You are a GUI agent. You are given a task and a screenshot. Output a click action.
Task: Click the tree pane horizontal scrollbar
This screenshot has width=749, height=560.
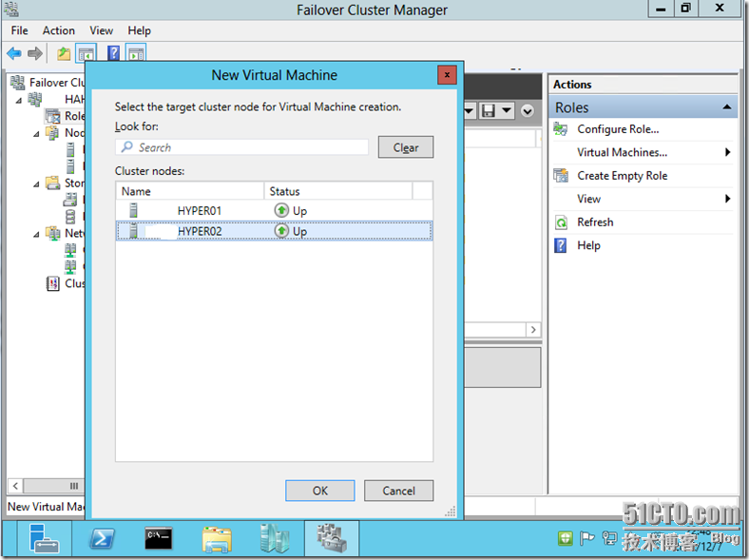(53, 486)
